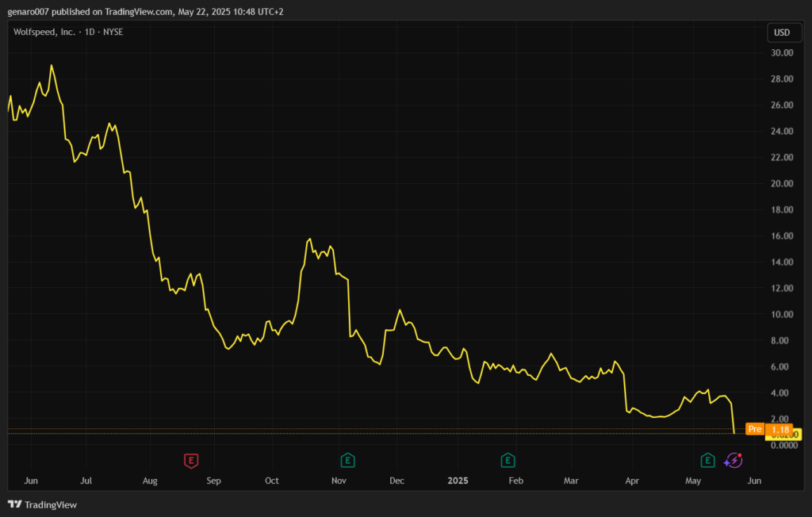Click the purple lightning event icon
The width and height of the screenshot is (812, 517).
733,460
